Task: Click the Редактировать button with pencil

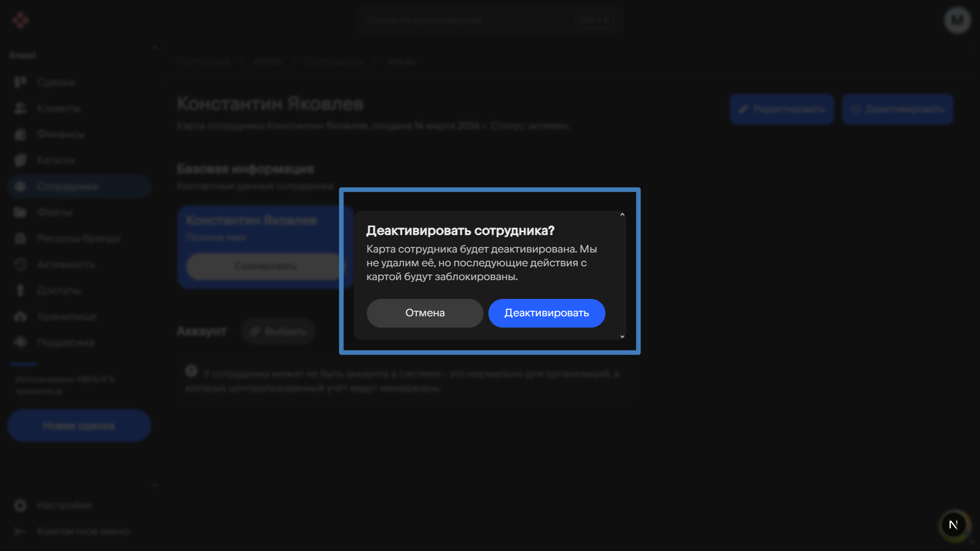Action: [x=781, y=109]
